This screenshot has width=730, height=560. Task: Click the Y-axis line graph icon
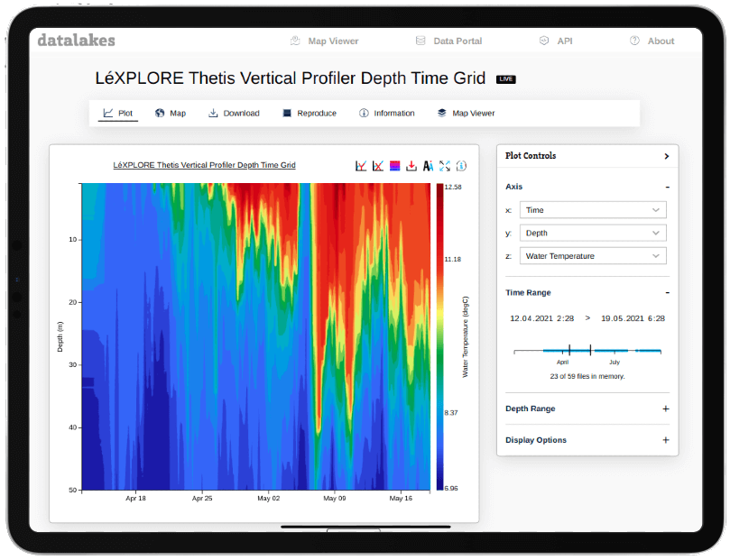point(361,166)
